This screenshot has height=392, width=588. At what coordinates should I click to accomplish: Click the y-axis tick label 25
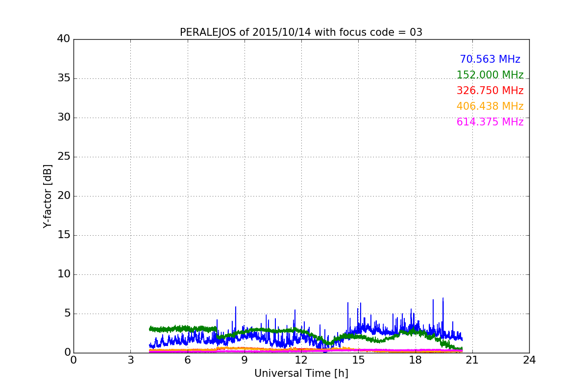pos(64,156)
